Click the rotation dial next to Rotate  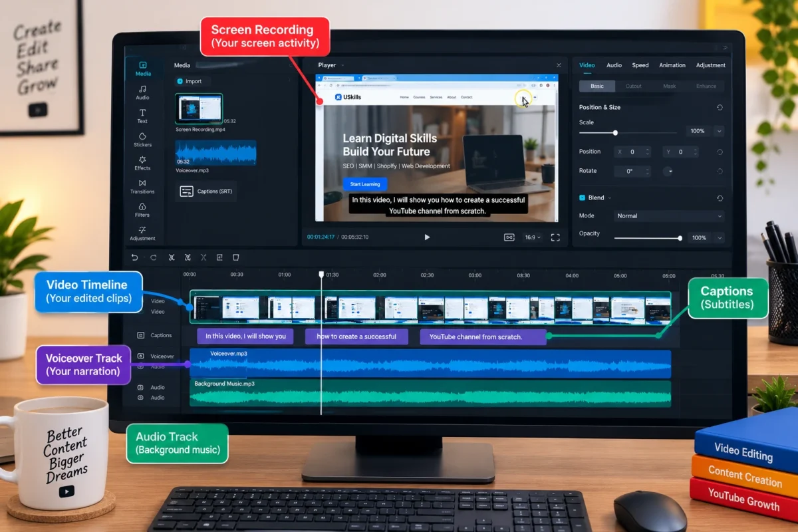[668, 172]
